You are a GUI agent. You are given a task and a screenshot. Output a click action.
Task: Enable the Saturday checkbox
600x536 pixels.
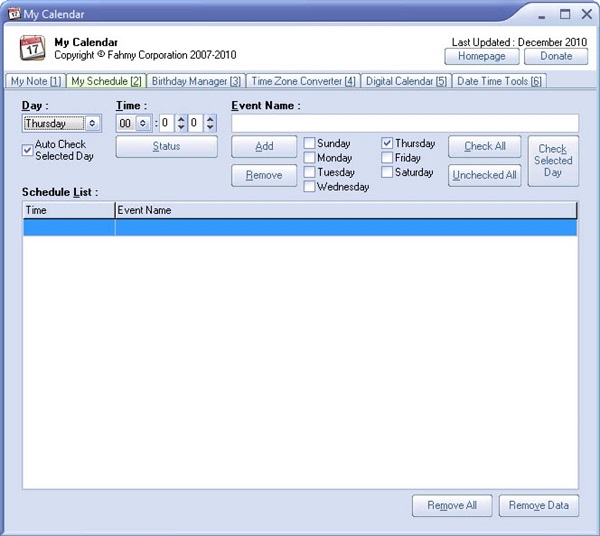click(387, 172)
